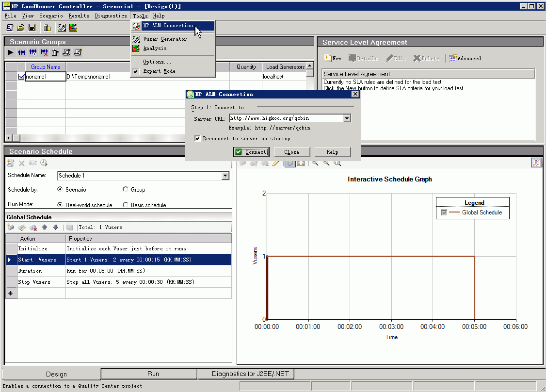
Task: Click the localhost load generator cell
Action: [x=284, y=76]
